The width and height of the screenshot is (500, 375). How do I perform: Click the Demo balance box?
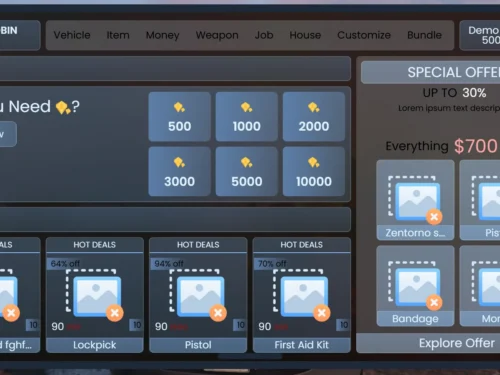click(480, 35)
